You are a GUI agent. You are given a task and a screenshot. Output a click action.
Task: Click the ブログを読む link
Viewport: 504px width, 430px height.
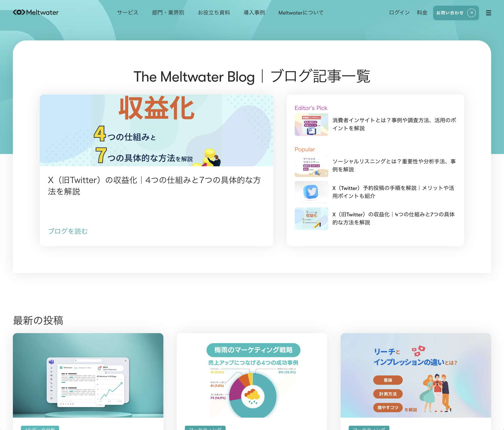point(68,231)
